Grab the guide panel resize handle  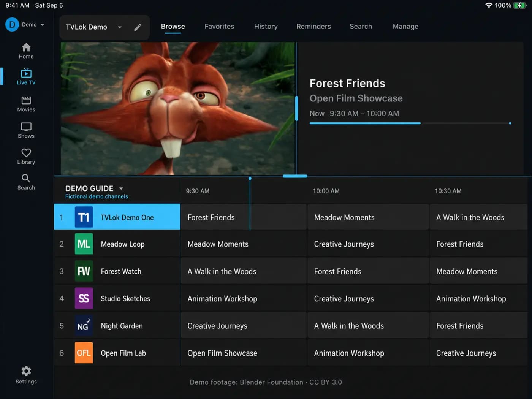(x=295, y=176)
